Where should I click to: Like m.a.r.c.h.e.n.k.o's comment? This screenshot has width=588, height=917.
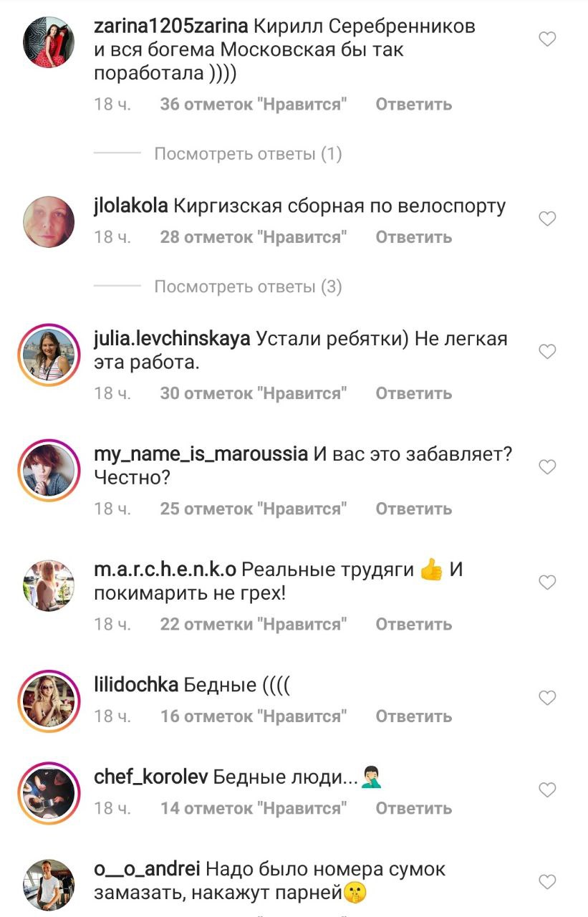[547, 582]
